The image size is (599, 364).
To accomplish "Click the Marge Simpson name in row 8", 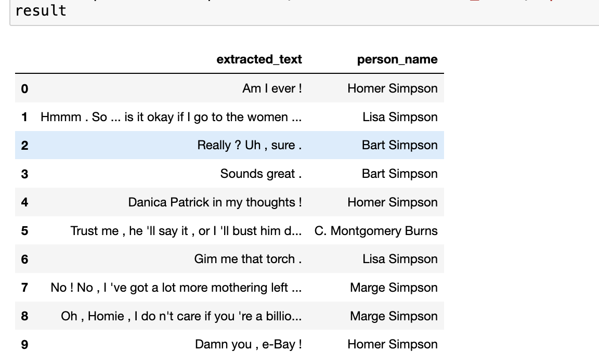I will click(x=394, y=316).
